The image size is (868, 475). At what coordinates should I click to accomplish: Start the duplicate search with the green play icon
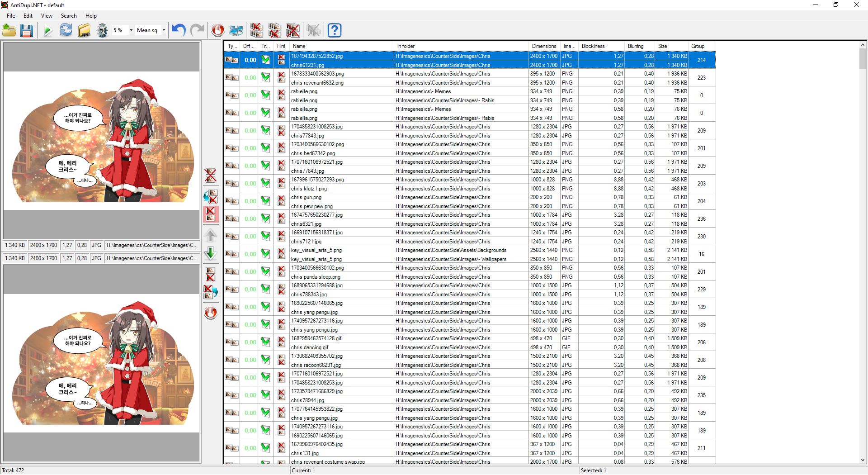point(47,30)
